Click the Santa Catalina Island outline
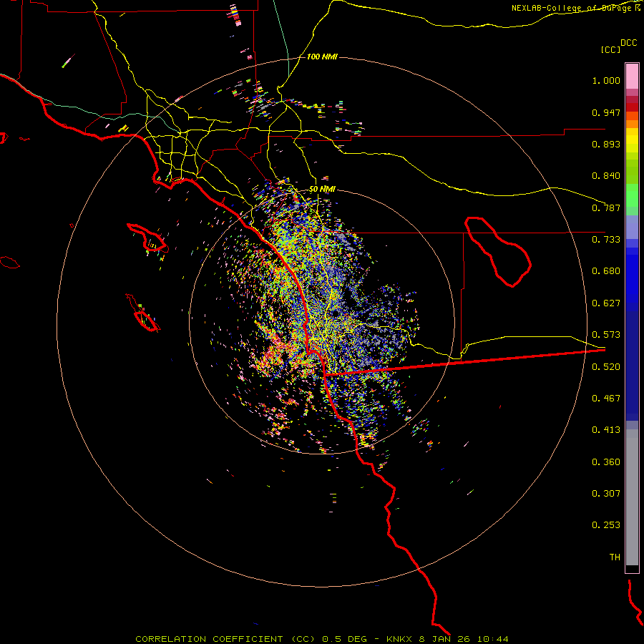The image size is (644, 644). pos(148,238)
